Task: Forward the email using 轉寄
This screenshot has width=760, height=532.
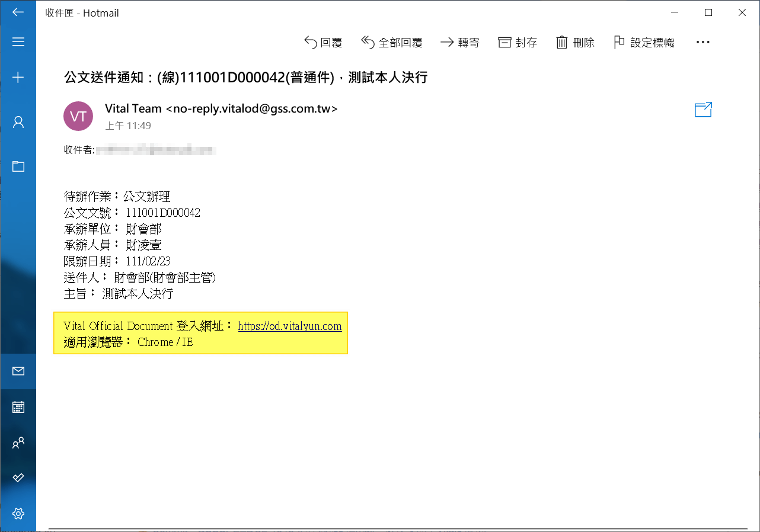Action: 459,43
